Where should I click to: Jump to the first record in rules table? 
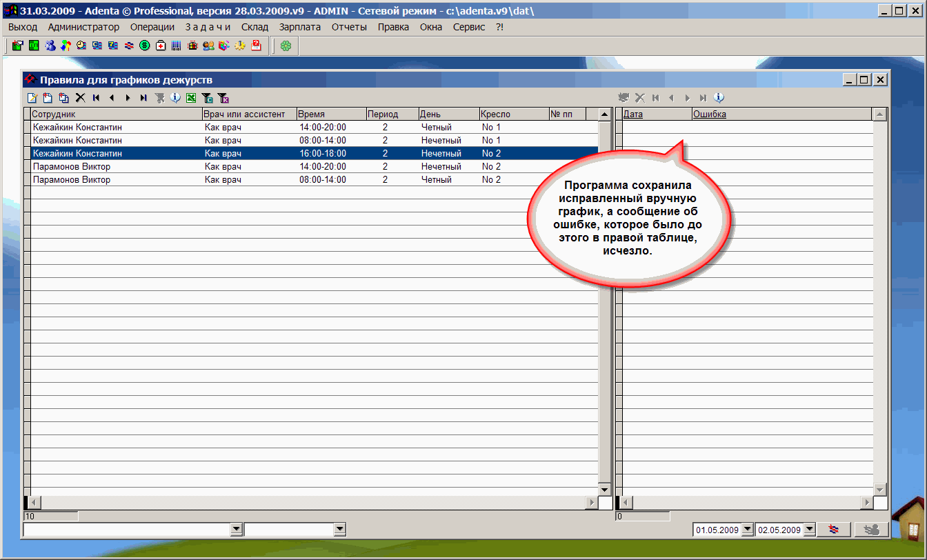(x=96, y=98)
